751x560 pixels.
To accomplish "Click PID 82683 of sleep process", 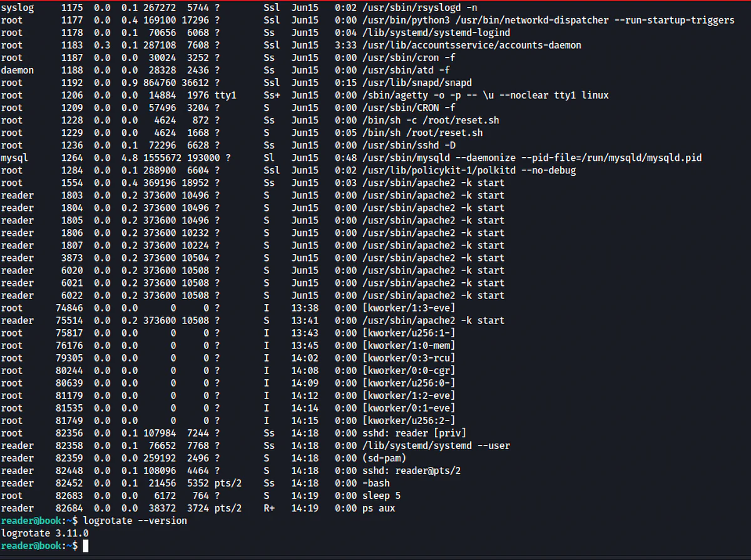I will 69,496.
